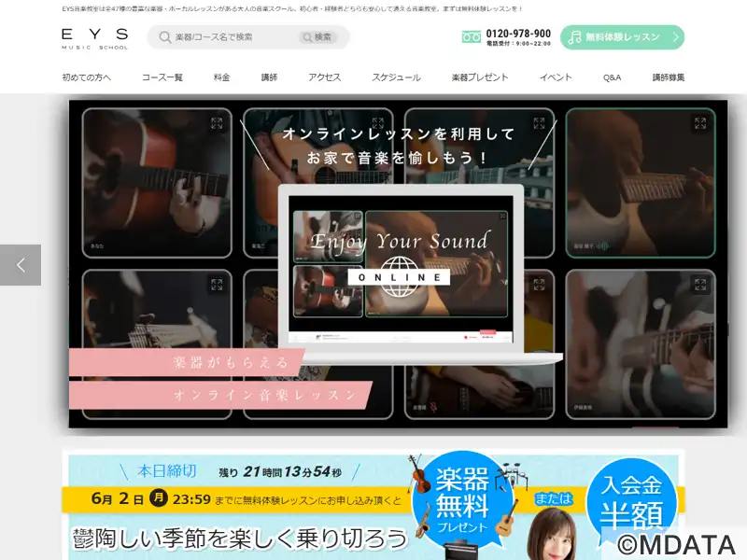
Task: Click expand icon on top-right guitar tile
Action: (x=699, y=123)
